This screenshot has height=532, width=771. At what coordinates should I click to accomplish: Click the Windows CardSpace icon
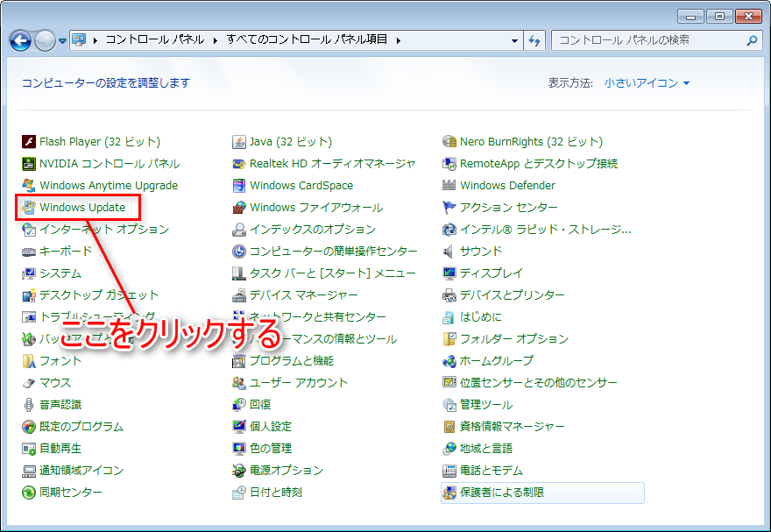[239, 185]
